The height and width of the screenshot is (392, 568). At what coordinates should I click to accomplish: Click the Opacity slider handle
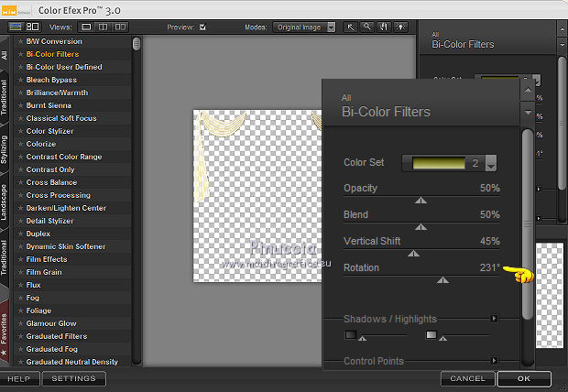coord(421,201)
